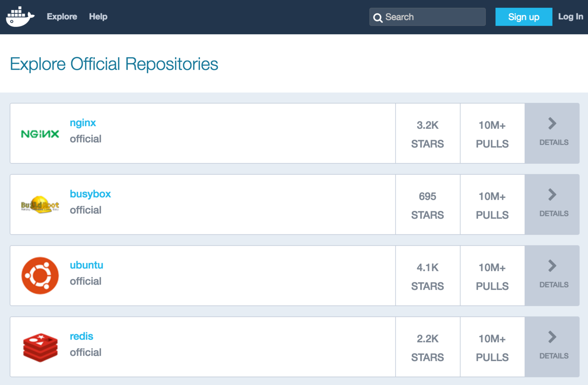Open the nginx repository link
588x385 pixels.
83,123
